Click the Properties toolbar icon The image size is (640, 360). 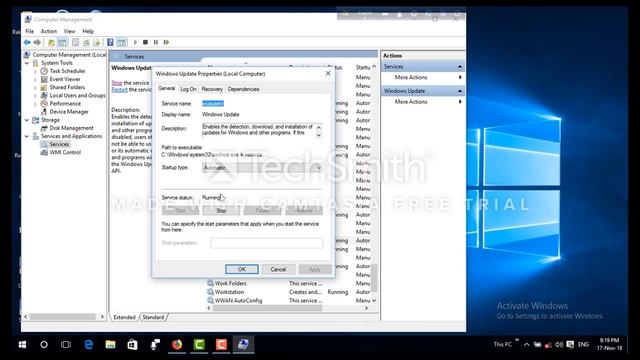(x=76, y=42)
